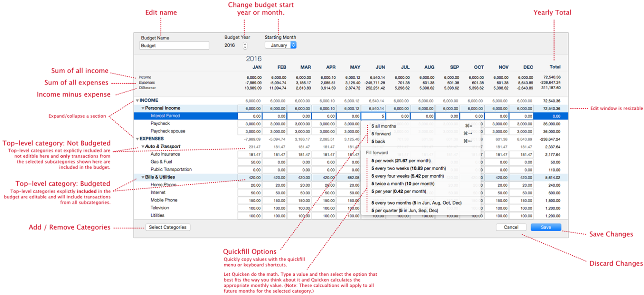
Task: Click the Paycheck spouse category row
Action: (168, 131)
